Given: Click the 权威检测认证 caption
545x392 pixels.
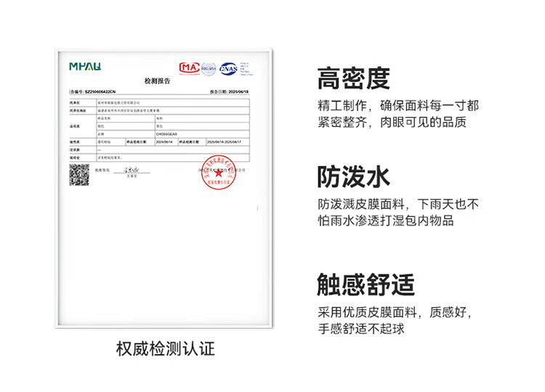Looking at the screenshot, I should tap(166, 349).
